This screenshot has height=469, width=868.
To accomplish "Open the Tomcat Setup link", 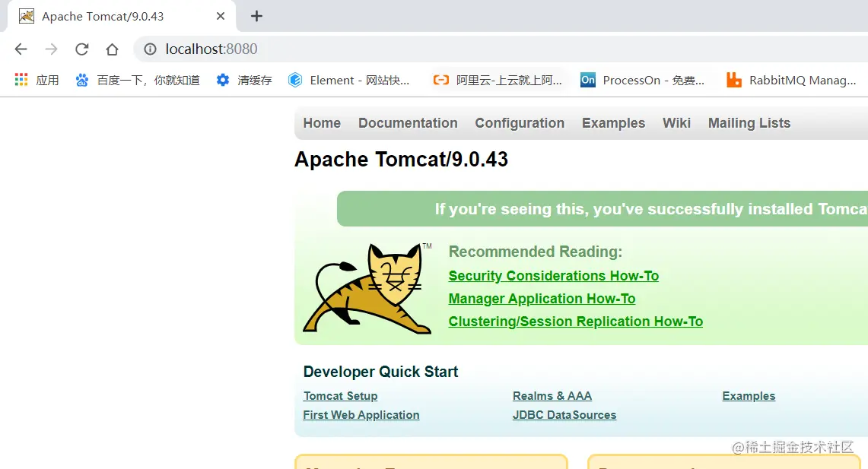I will [341, 396].
